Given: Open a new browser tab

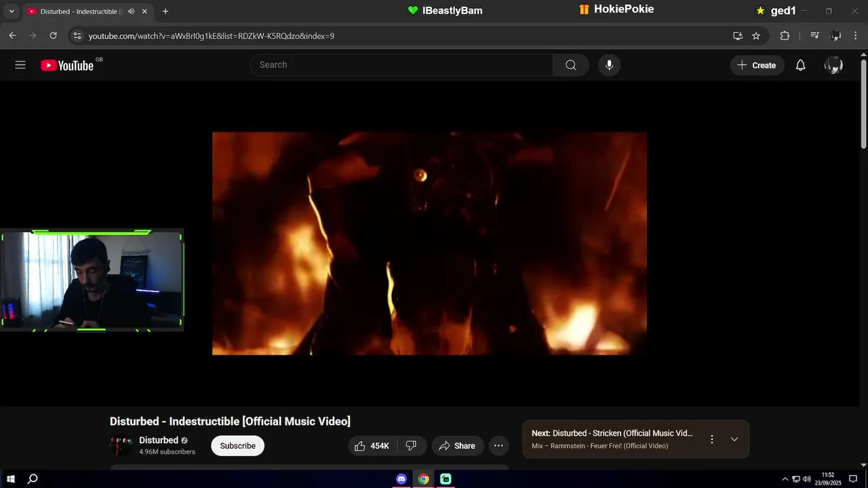Looking at the screenshot, I should 165,12.
